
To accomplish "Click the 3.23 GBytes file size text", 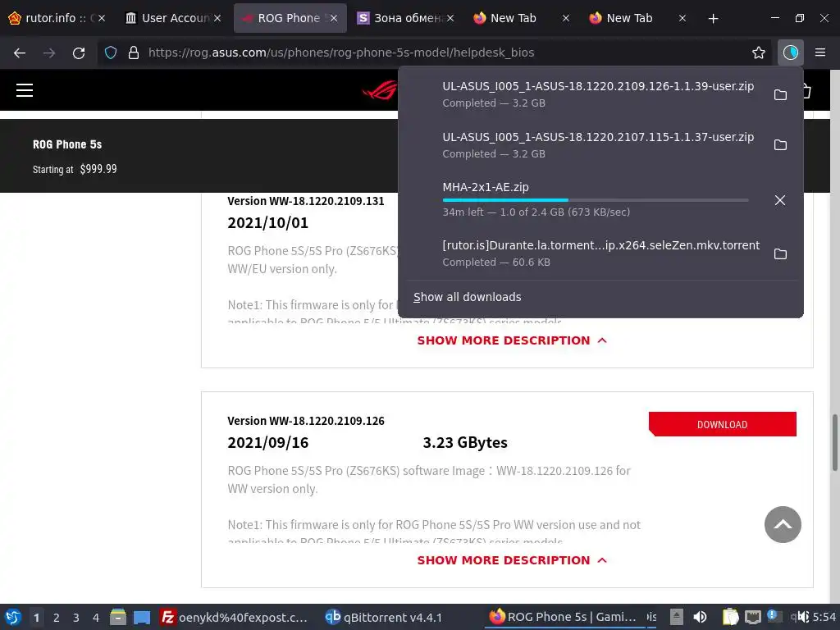I will pos(465,442).
